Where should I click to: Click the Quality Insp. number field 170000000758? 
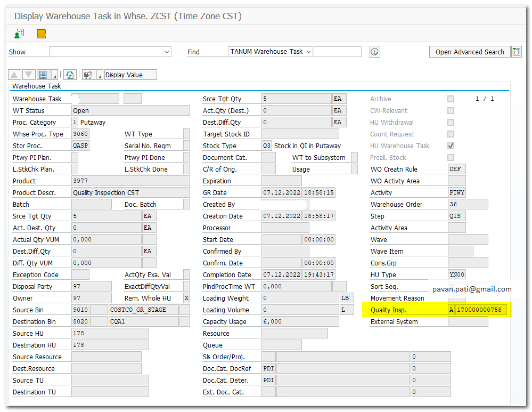click(481, 310)
